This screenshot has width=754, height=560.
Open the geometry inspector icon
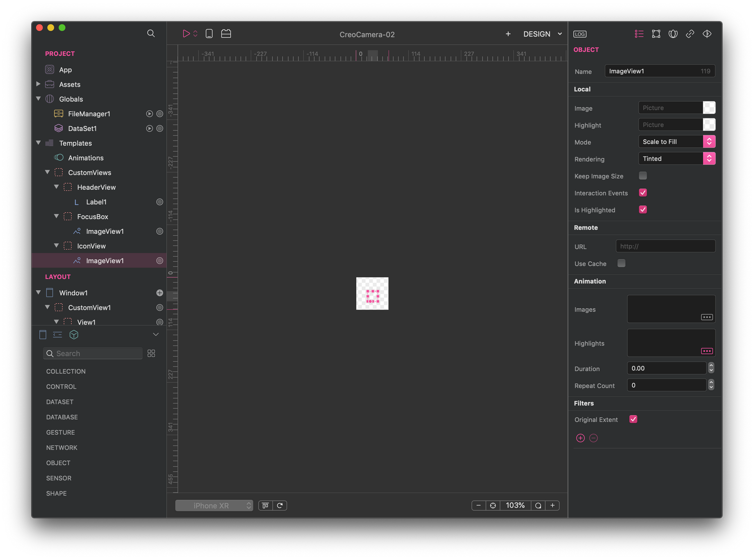(656, 34)
